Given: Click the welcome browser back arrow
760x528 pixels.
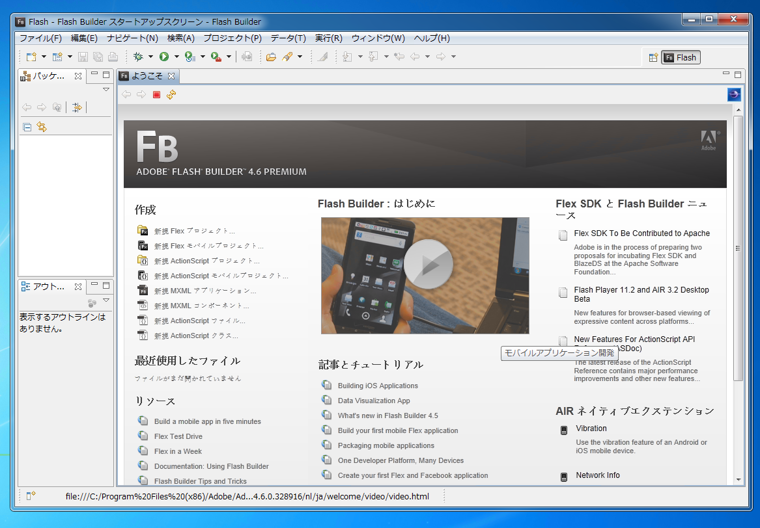Looking at the screenshot, I should 127,95.
